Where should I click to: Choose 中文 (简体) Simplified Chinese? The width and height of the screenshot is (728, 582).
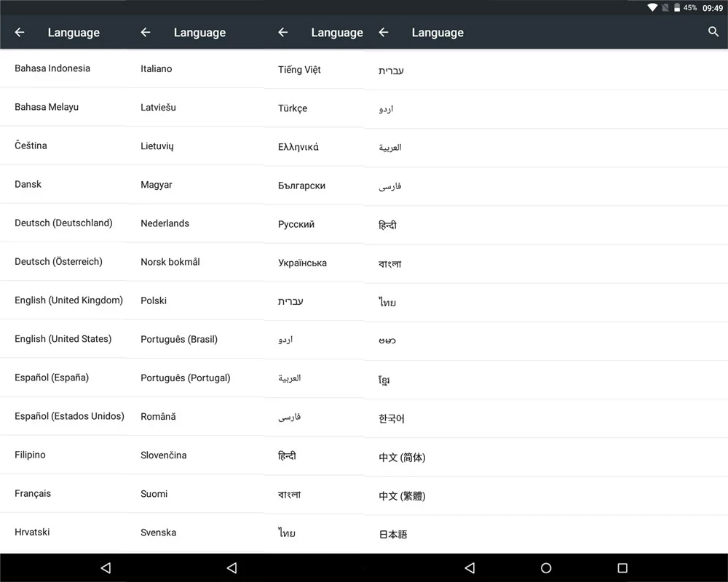pos(546,457)
